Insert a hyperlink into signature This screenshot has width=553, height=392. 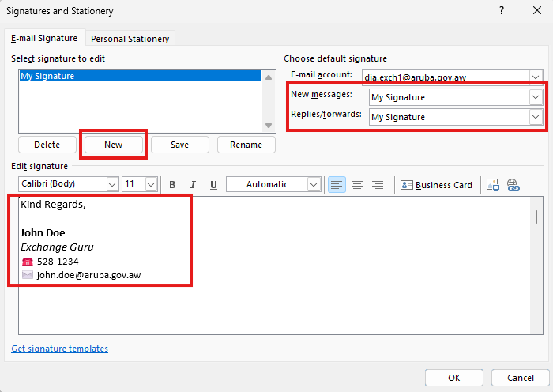[x=513, y=185]
